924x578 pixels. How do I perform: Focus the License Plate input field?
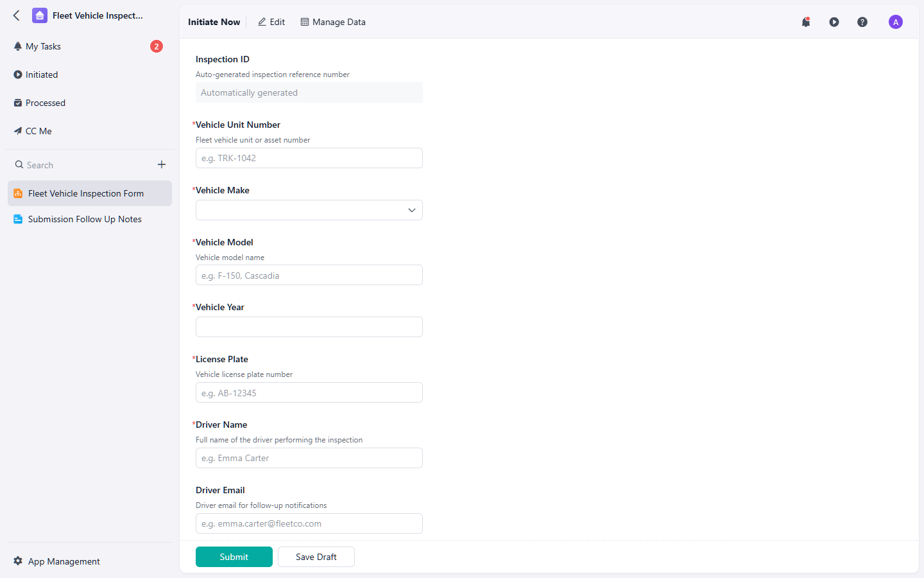click(309, 392)
